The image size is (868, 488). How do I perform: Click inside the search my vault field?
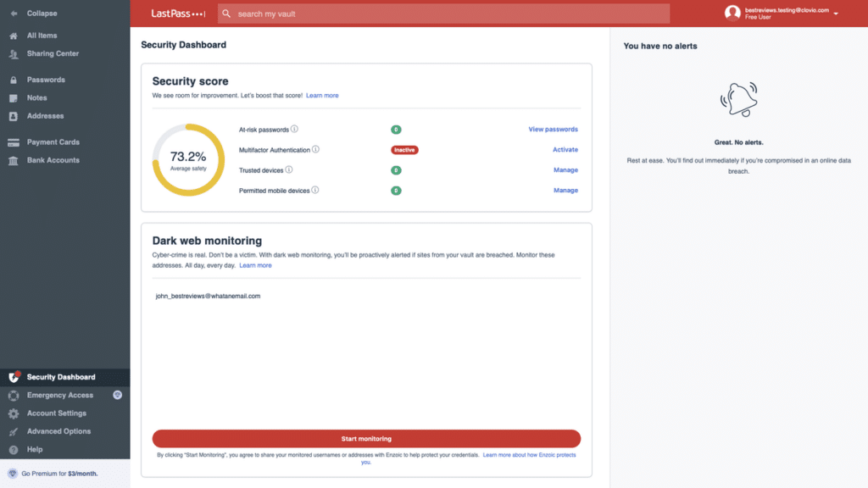pos(441,14)
